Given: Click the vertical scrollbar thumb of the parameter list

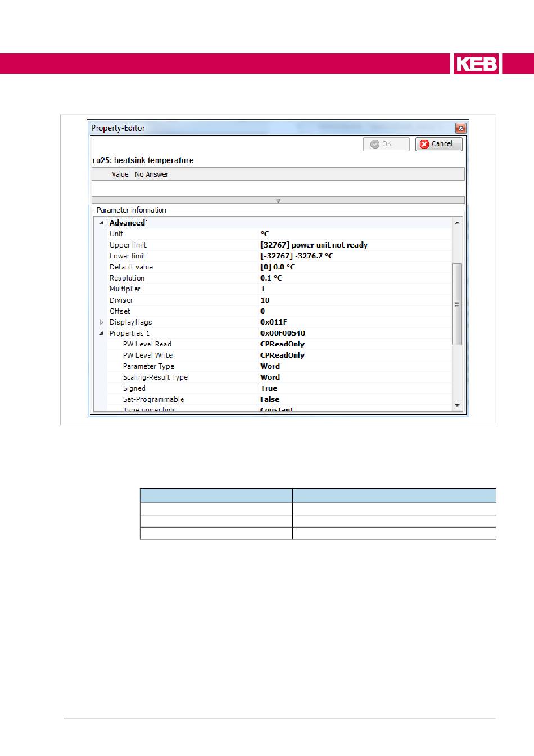Looking at the screenshot, I should tap(457, 304).
